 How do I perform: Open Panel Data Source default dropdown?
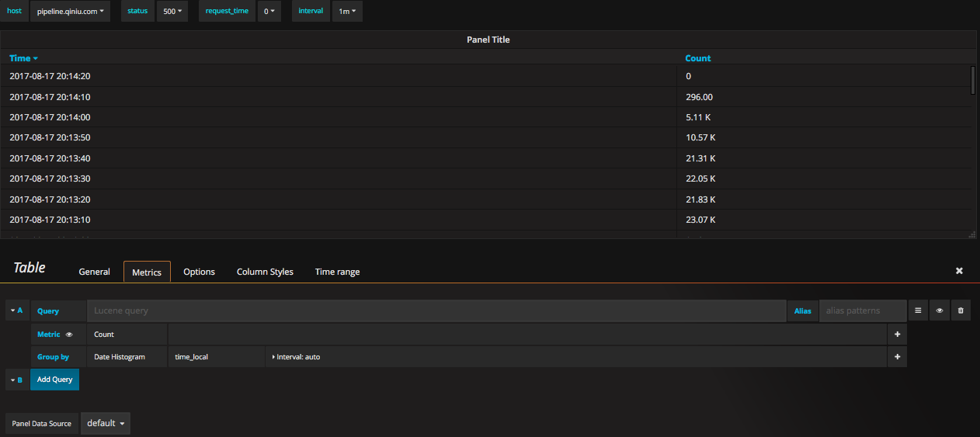[x=105, y=423]
